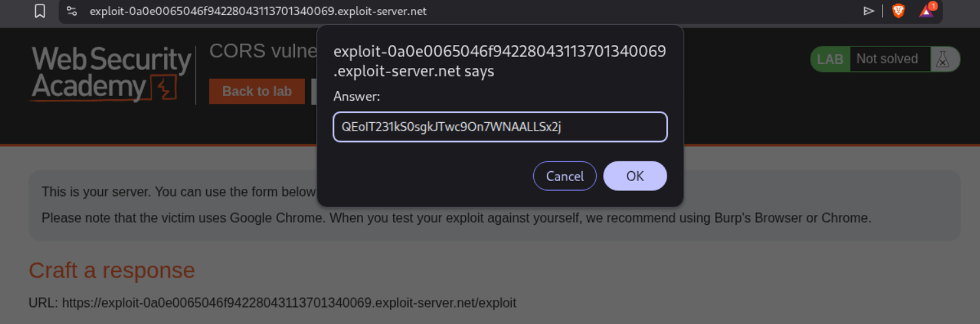Click the Answer label in the dialog
This screenshot has height=324, width=980.
357,97
